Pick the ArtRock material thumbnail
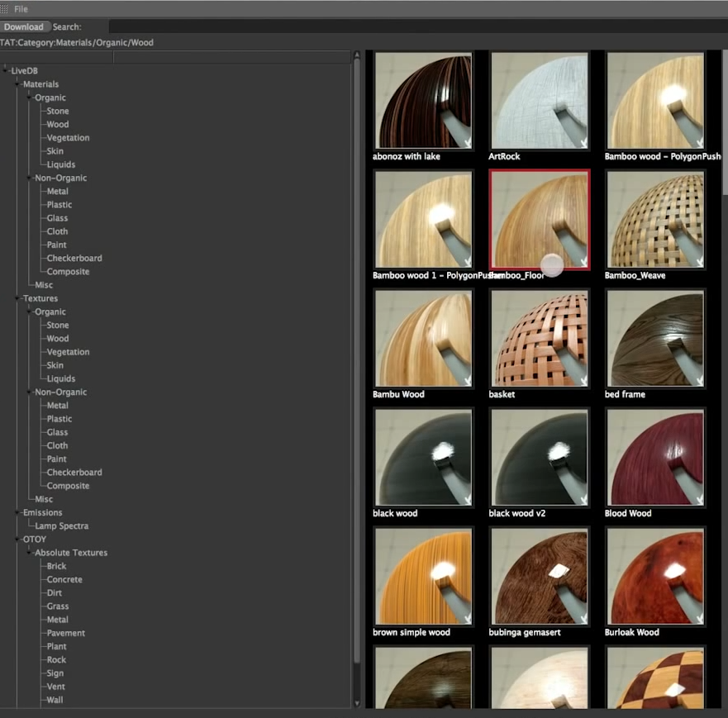This screenshot has height=718, width=728. 540,100
